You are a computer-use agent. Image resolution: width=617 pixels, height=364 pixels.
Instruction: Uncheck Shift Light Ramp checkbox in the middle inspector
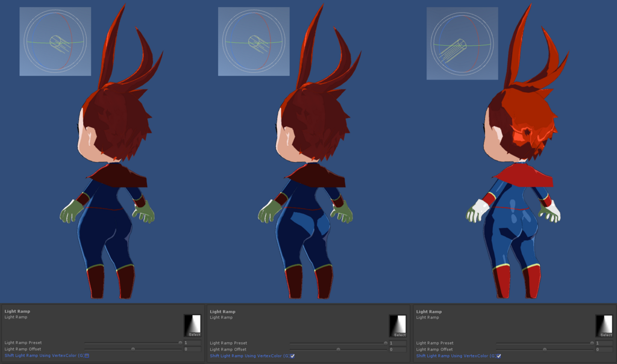tap(292, 356)
